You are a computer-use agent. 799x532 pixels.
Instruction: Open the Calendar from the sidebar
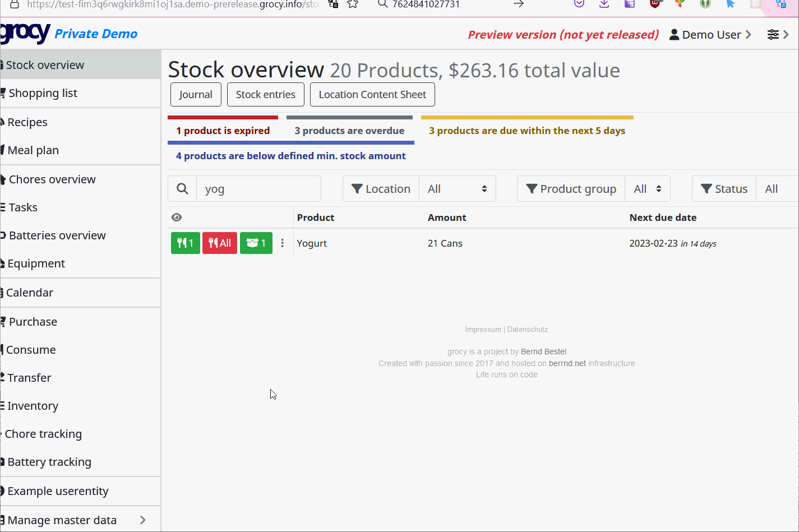(x=29, y=292)
